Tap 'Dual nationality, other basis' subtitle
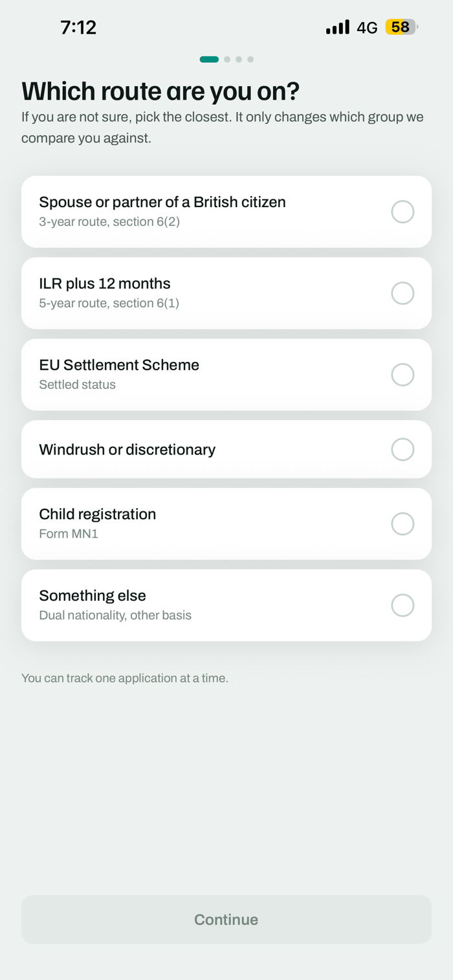This screenshot has width=453, height=980. (x=115, y=615)
